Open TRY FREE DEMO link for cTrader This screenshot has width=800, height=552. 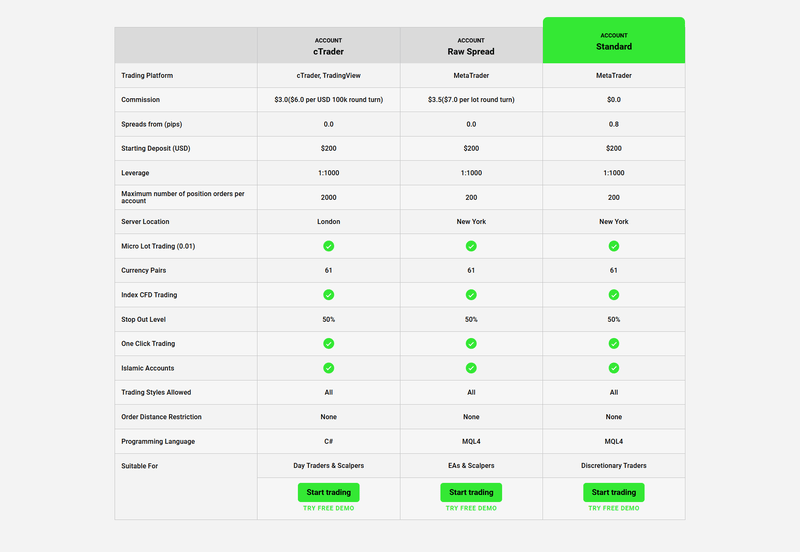(x=329, y=508)
